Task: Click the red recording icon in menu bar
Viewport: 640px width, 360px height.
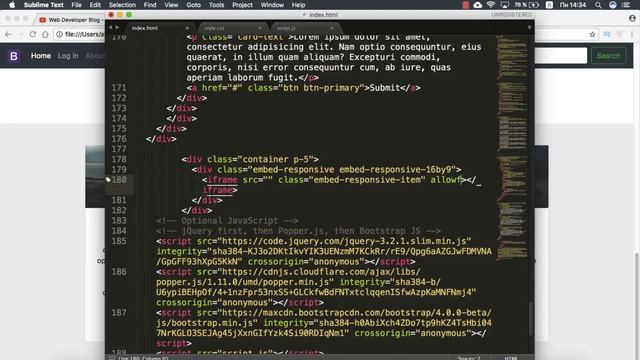Action: coord(465,5)
